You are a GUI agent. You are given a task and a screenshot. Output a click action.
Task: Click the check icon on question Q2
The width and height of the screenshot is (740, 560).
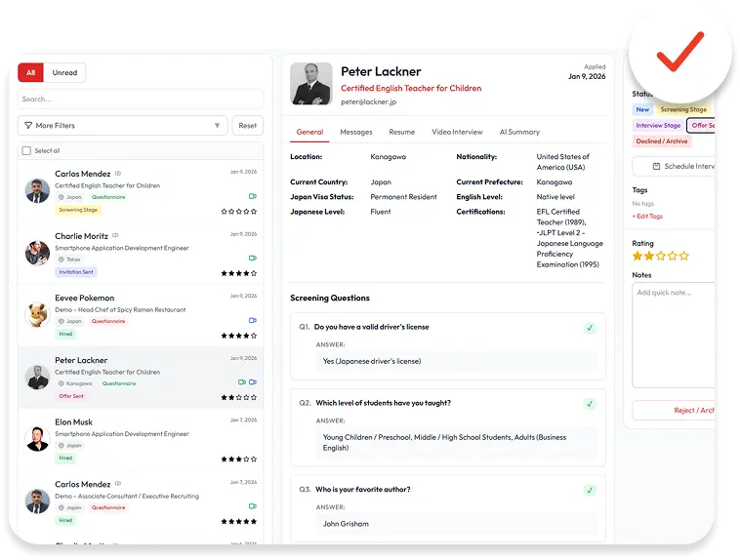point(590,404)
